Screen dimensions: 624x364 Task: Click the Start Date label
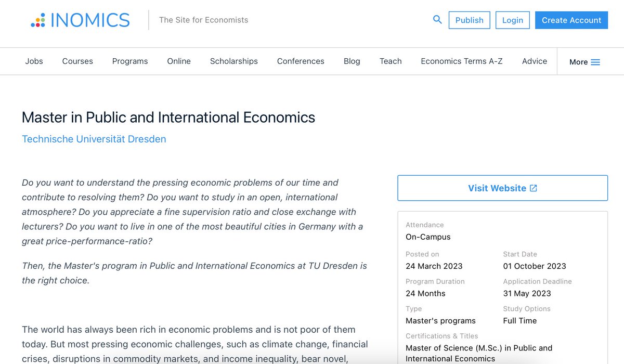[520, 254]
